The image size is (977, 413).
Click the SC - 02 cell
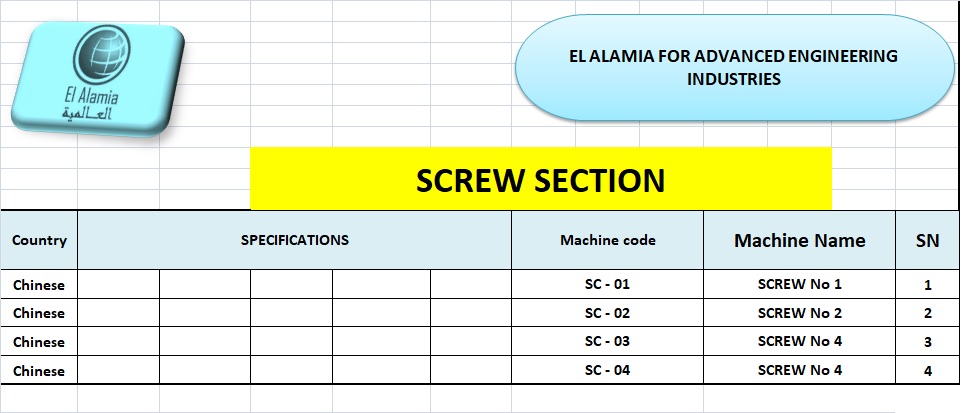click(607, 313)
